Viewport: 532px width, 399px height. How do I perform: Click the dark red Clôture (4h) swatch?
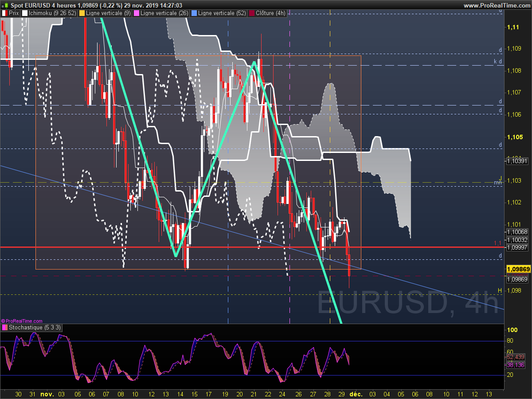click(252, 13)
